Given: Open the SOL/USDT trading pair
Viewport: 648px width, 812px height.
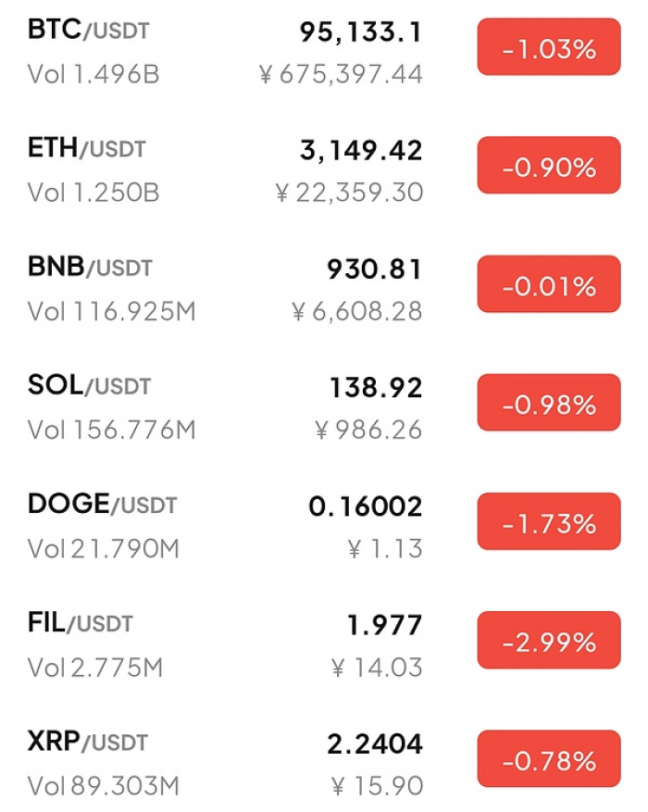Looking at the screenshot, I should 89,386.
